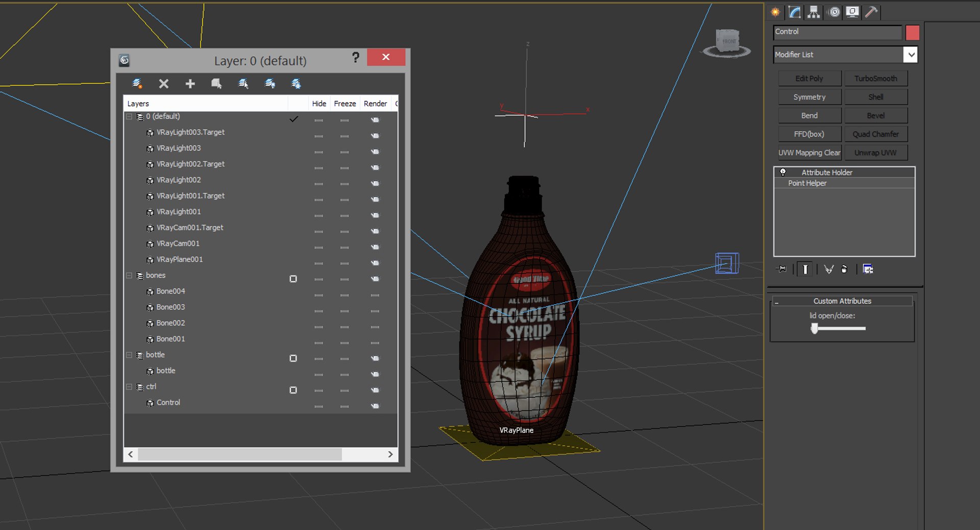Click the lid open/close slider handle
The height and width of the screenshot is (530, 980).
coord(815,329)
